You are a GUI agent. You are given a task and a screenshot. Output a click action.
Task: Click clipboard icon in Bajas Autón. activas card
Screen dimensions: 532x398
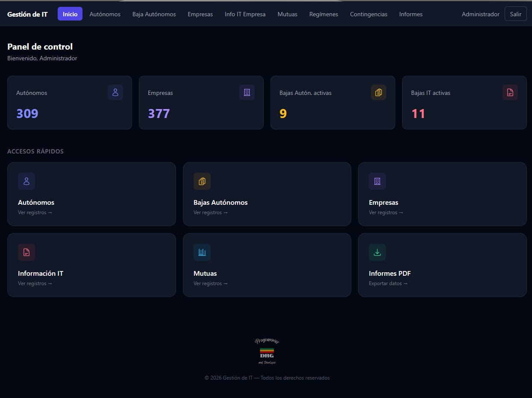(379, 92)
